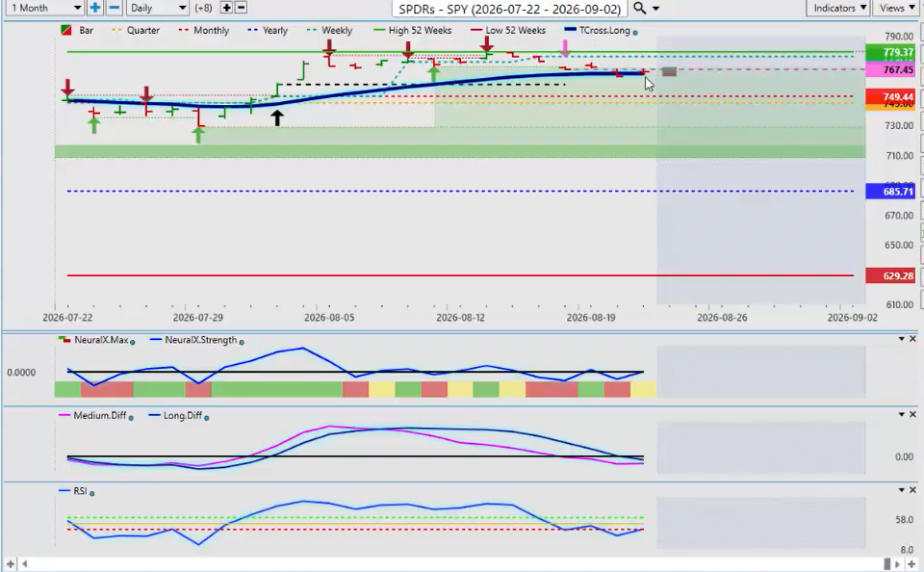Open the Daily interval dropdown
Screen dimensions: 924x572
point(157,8)
